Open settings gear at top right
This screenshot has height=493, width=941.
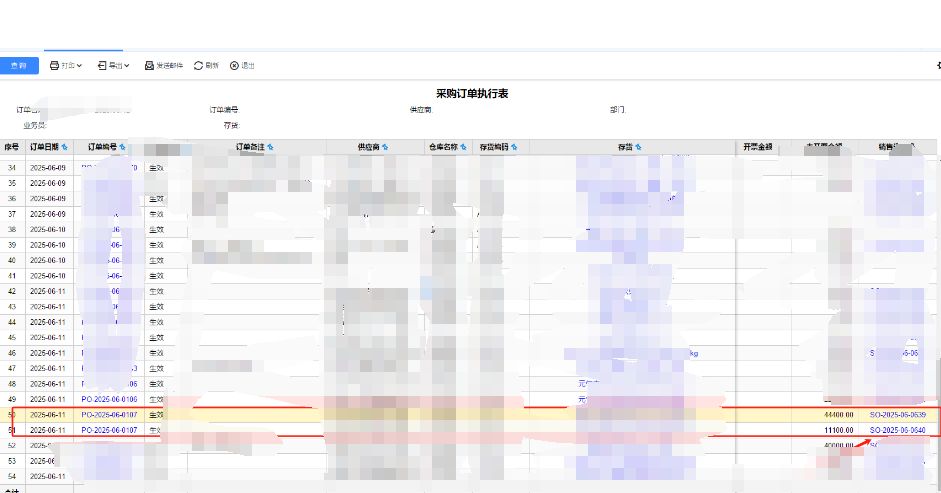click(937, 66)
